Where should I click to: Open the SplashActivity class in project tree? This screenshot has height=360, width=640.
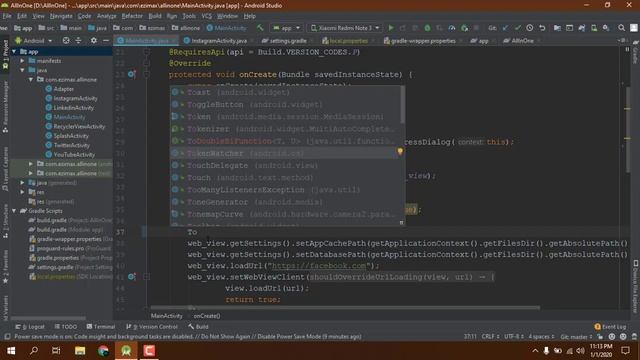[71, 136]
